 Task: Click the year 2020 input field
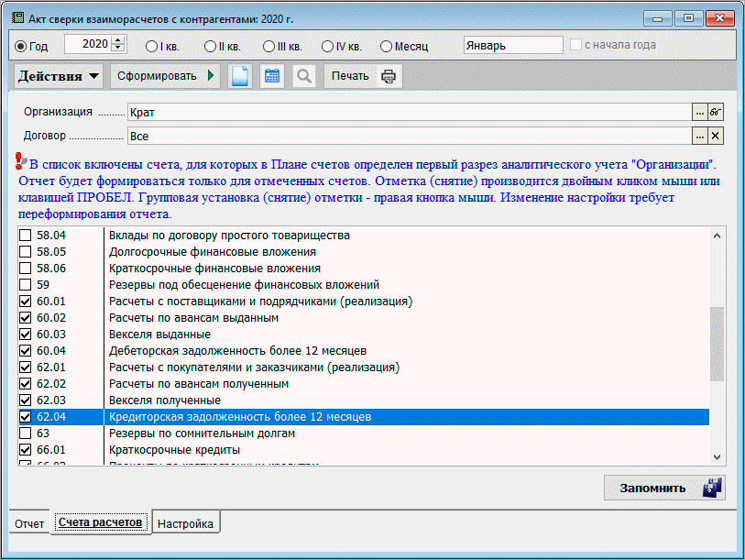pyautogui.click(x=88, y=44)
